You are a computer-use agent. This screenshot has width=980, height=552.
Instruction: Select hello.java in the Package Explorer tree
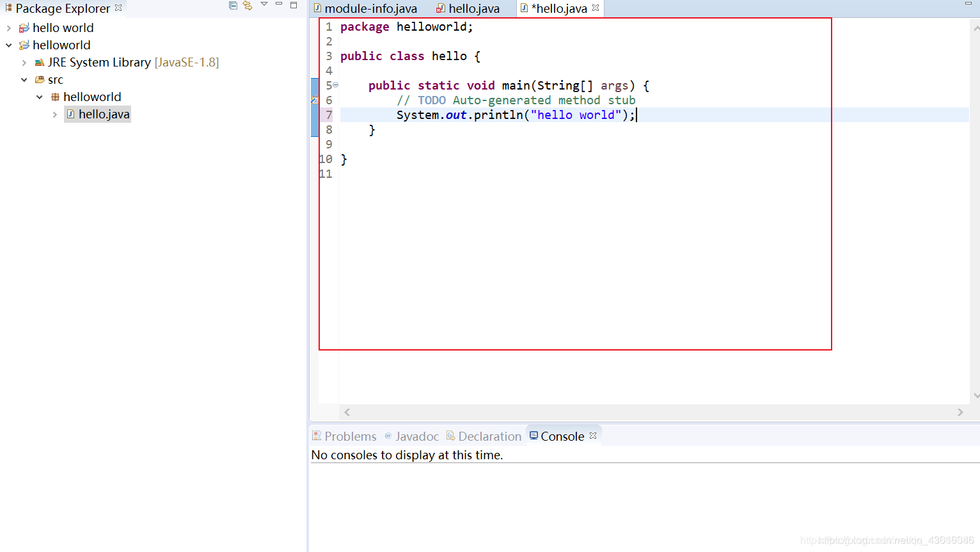[x=104, y=114]
